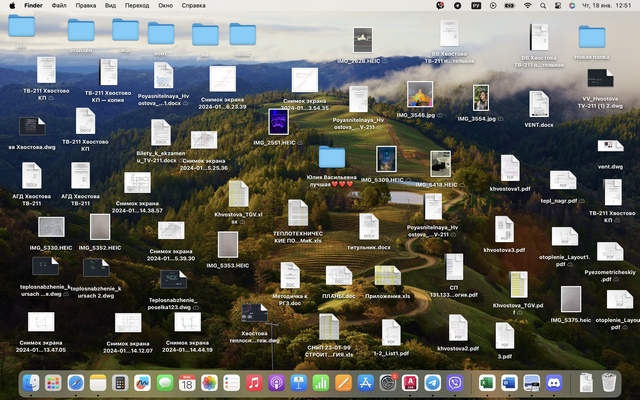
Task: Click the РУ input source indicator
Action: point(476,5)
